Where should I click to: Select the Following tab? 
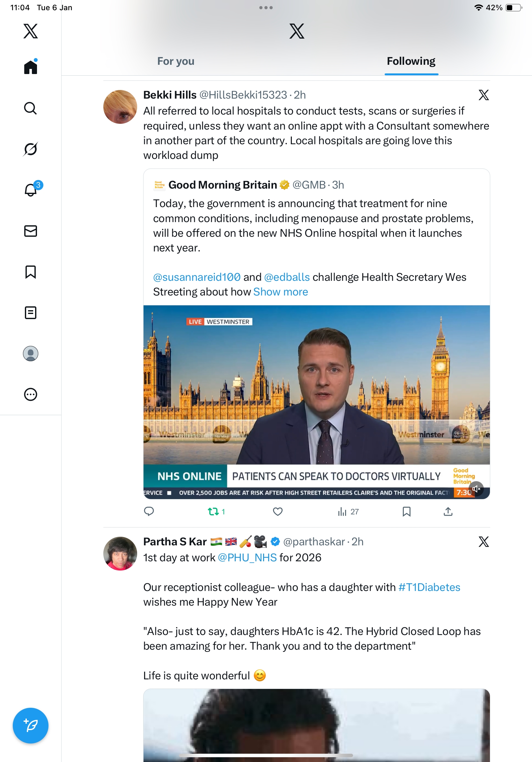point(411,61)
